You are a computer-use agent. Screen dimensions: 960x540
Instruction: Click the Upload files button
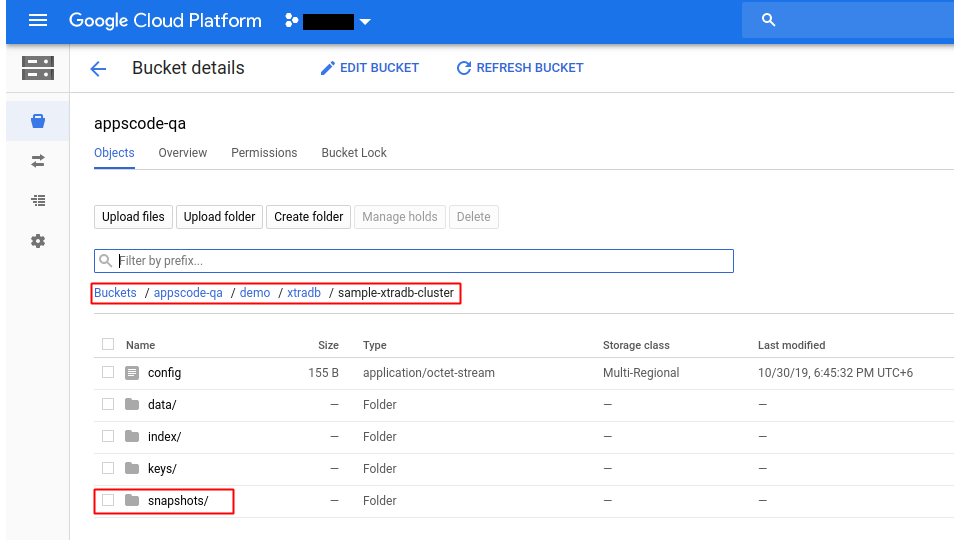133,217
